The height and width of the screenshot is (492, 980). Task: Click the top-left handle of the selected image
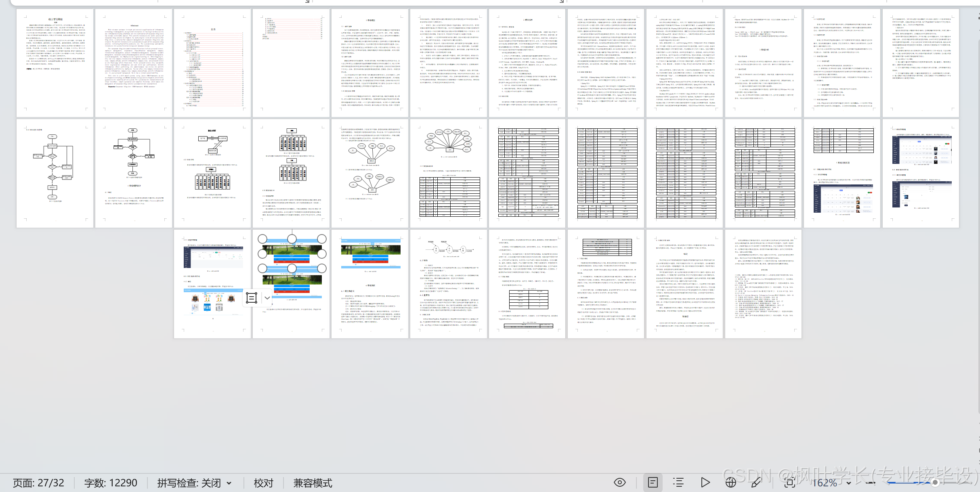tap(262, 239)
